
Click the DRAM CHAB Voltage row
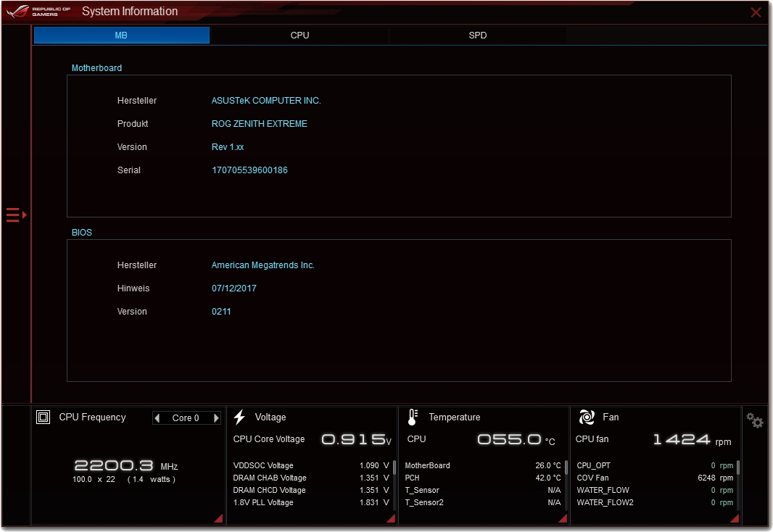pos(311,478)
